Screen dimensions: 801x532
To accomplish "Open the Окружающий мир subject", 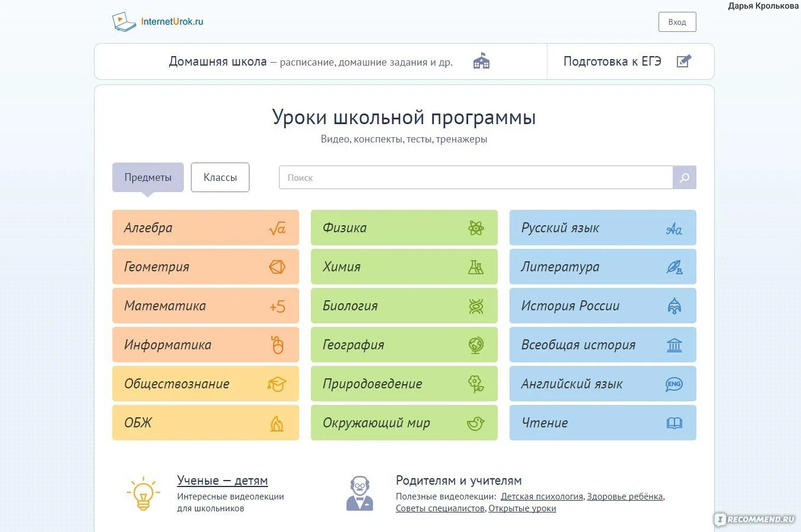I will (404, 423).
